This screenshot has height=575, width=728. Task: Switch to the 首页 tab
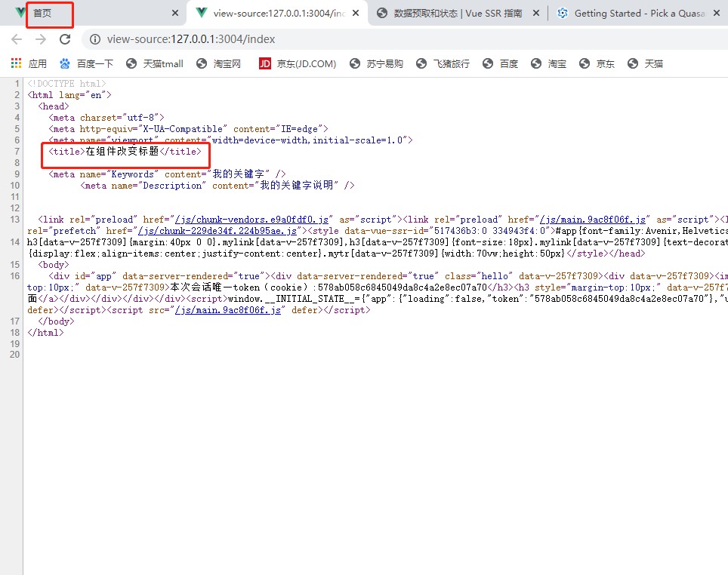93,13
